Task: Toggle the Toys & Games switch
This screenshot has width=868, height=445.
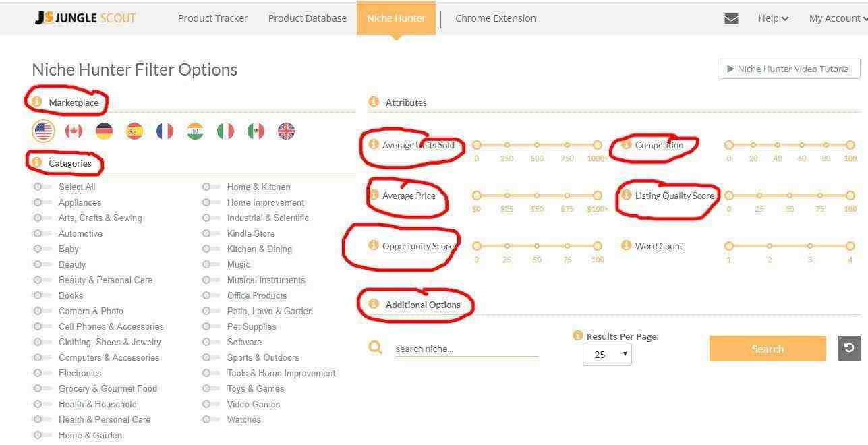Action: (x=210, y=388)
